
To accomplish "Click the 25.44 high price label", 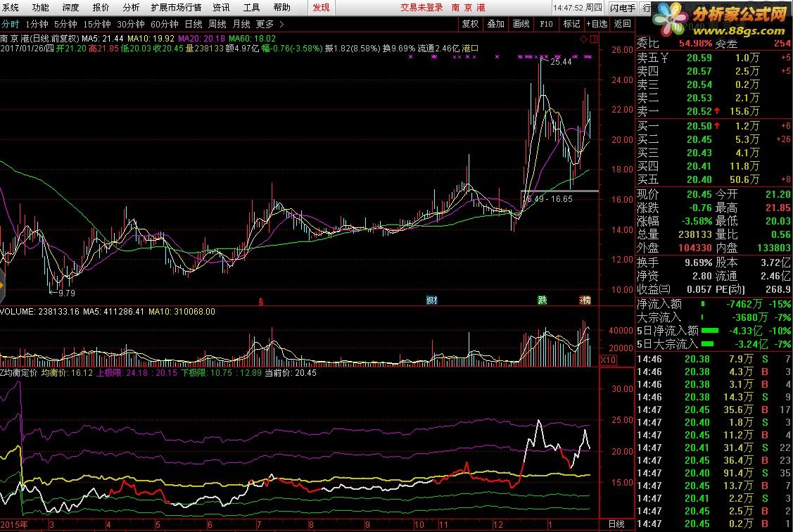I will [561, 62].
